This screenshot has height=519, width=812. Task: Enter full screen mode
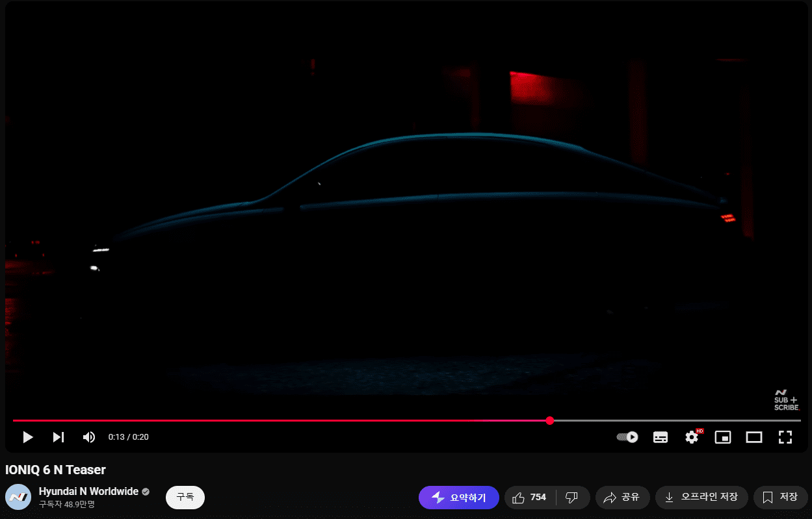(785, 437)
